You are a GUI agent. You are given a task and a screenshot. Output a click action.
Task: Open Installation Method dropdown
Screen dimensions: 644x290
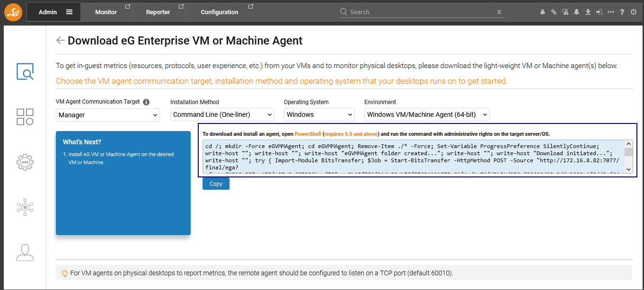coord(222,114)
